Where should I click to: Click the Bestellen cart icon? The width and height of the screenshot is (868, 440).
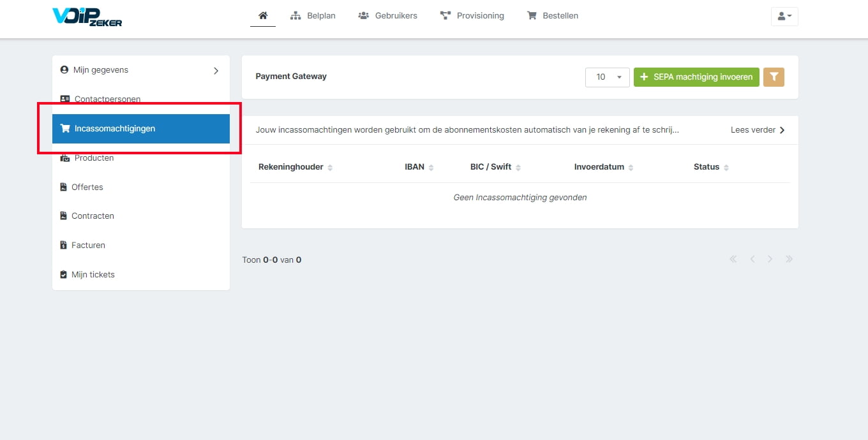click(x=532, y=15)
